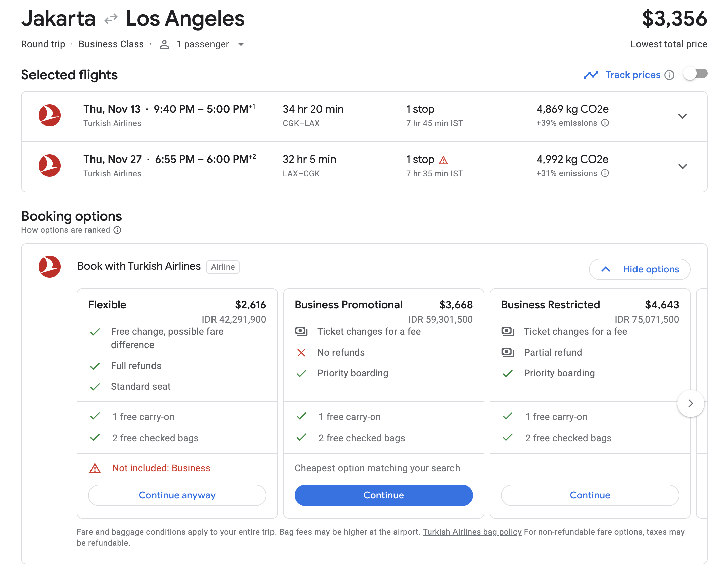Click the IDR 75,071,500 amount
Image resolution: width=728 pixels, height=569 pixels.
[x=647, y=319]
